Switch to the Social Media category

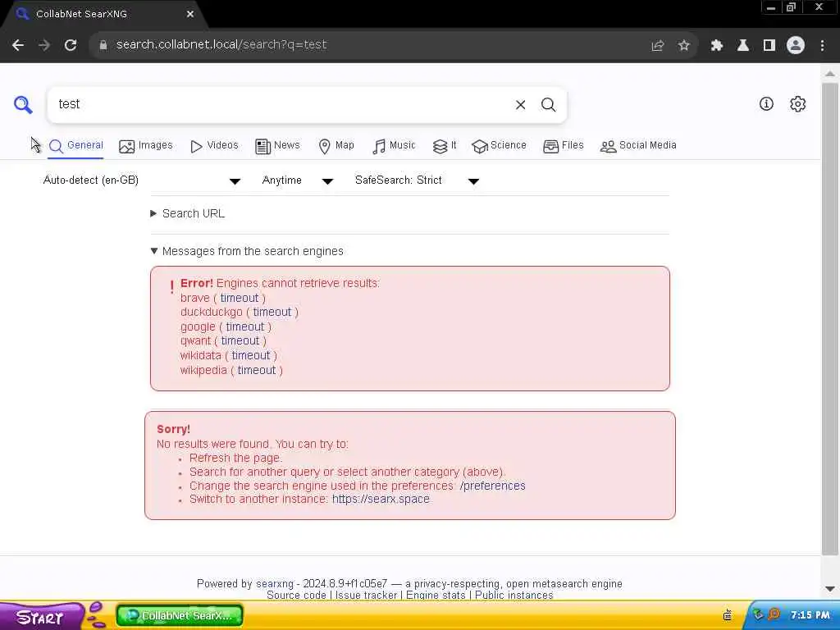click(638, 145)
